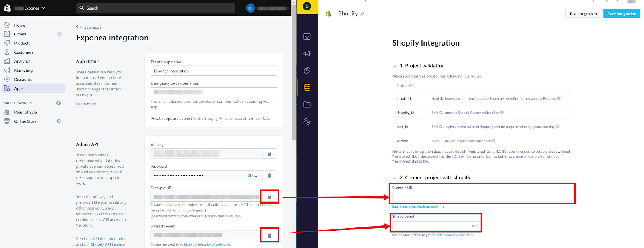Open Analytics in Shopify sidebar
644x248 pixels.
click(x=22, y=61)
